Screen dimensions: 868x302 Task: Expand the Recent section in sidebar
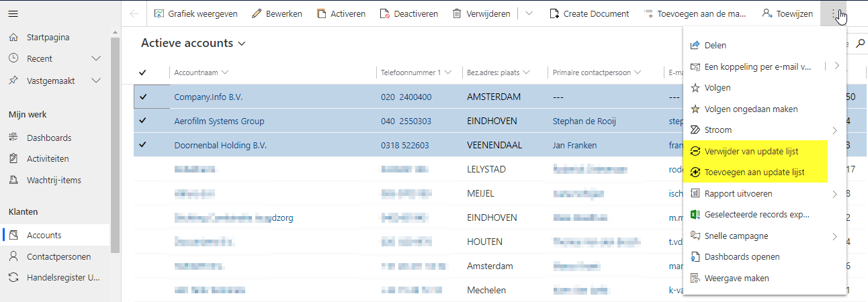pos(96,59)
